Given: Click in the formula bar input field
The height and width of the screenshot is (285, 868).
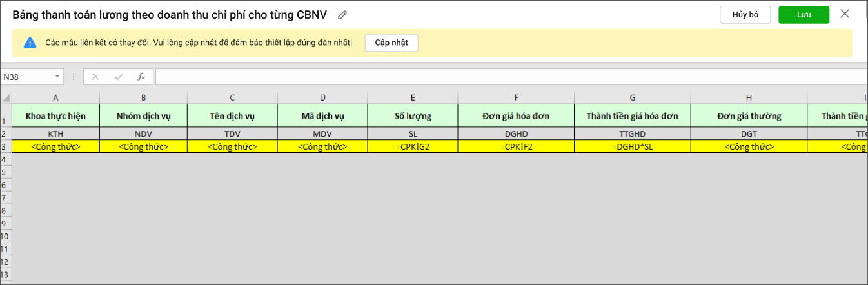Looking at the screenshot, I should pyautogui.click(x=509, y=77).
